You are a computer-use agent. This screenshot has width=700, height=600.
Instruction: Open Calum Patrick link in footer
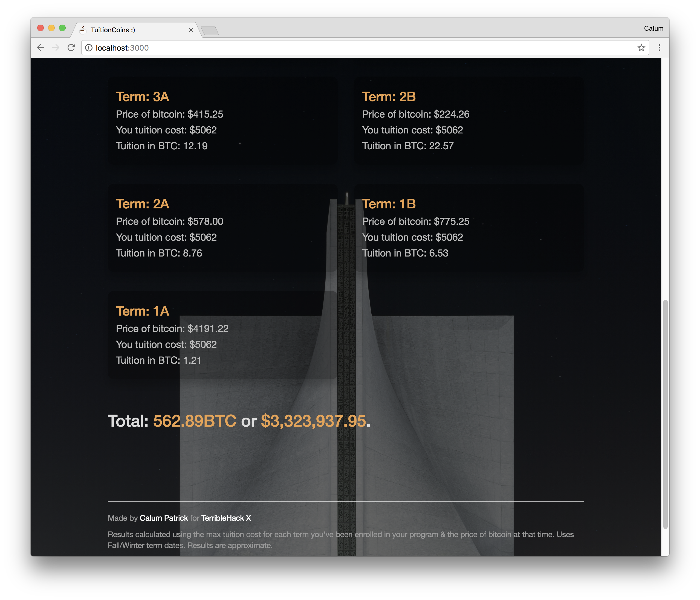pos(164,518)
